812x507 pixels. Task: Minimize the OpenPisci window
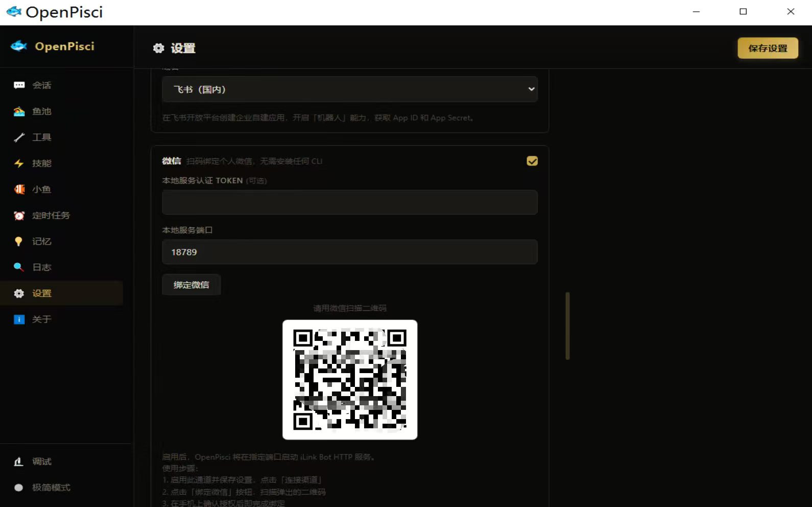point(696,12)
